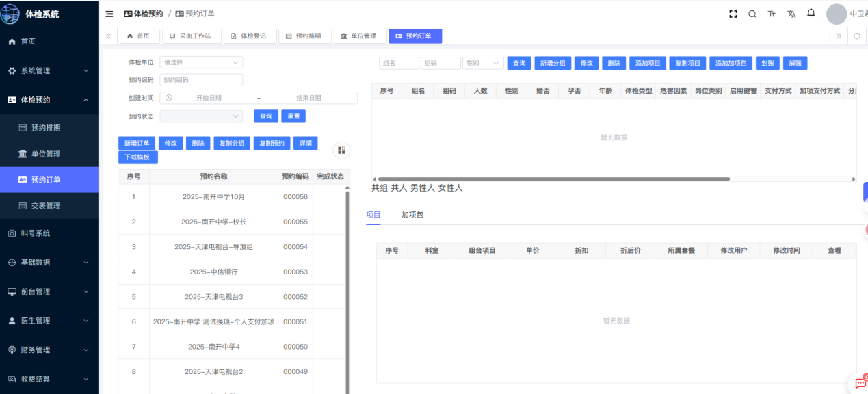Click the hamburger menu collapse icon

tap(109, 14)
